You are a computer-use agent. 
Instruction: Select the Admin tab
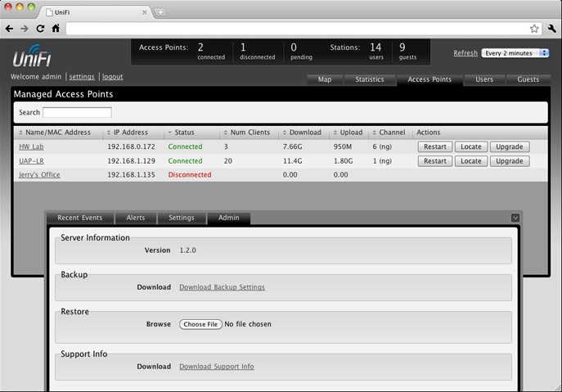[229, 218]
